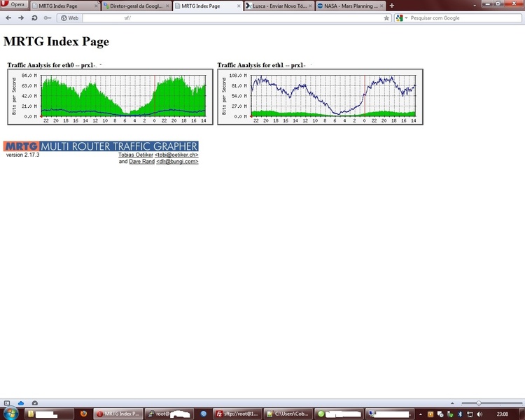The image size is (525, 420).
Task: Open the Tobias Oetiker link
Action: 136,155
